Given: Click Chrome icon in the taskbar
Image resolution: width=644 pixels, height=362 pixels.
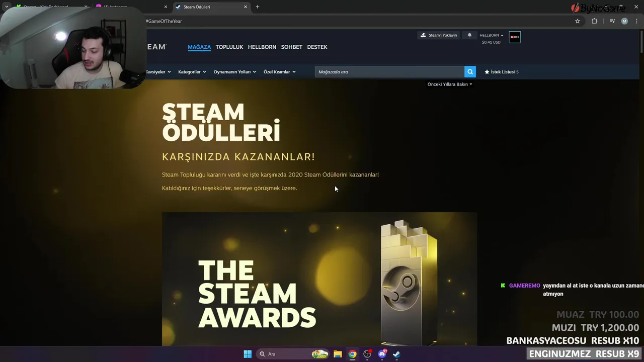Looking at the screenshot, I should [x=353, y=354].
